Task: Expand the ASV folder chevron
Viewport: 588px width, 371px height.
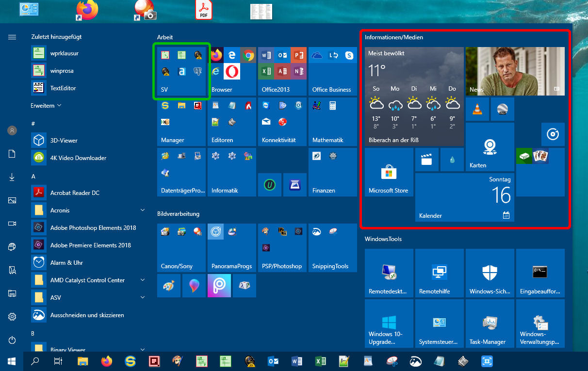Action: pos(143,297)
